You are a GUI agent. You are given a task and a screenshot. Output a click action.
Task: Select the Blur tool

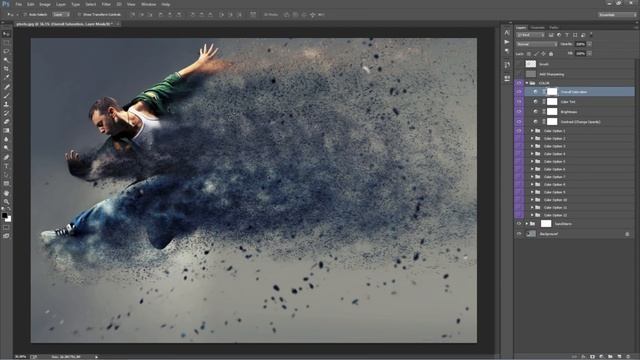point(6,139)
